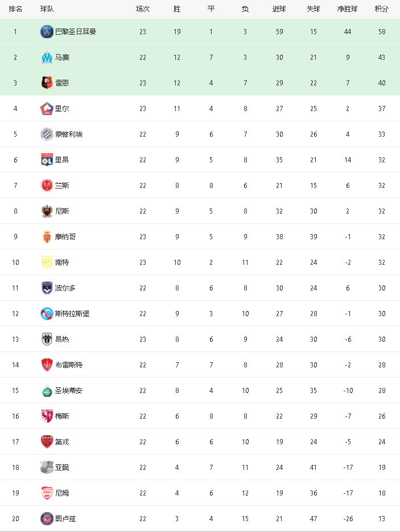Screen dimensions: 400x532
Task: Click the Lille team crest
Action: click(x=47, y=109)
